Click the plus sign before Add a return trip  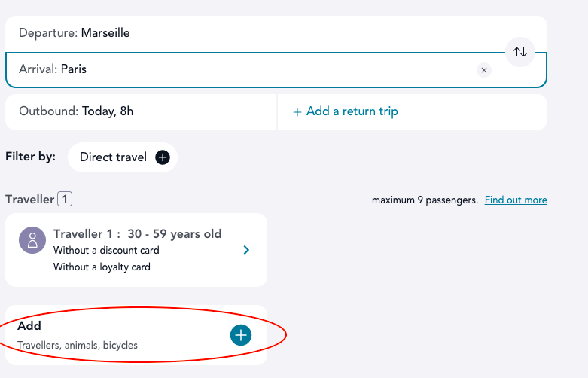(x=297, y=112)
